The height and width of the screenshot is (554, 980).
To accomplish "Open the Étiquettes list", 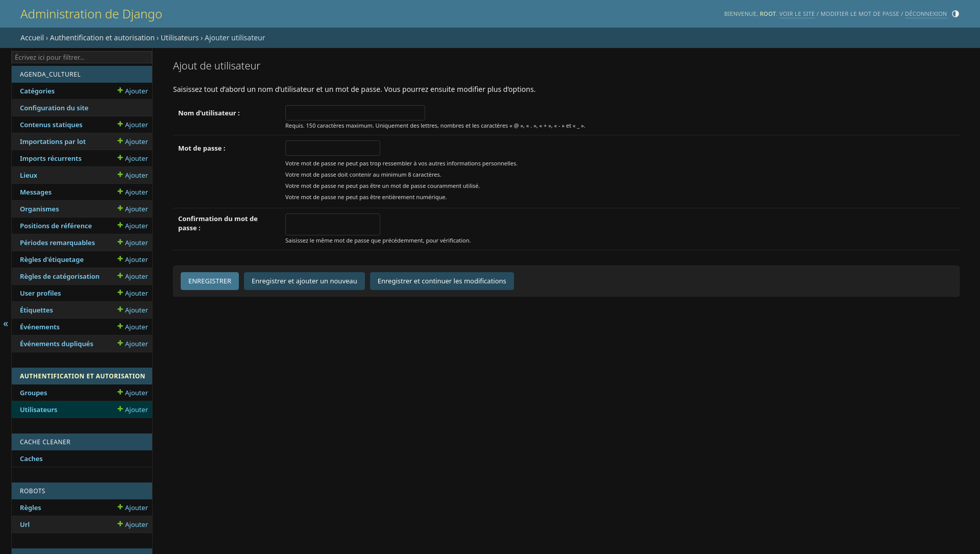I will tap(36, 310).
